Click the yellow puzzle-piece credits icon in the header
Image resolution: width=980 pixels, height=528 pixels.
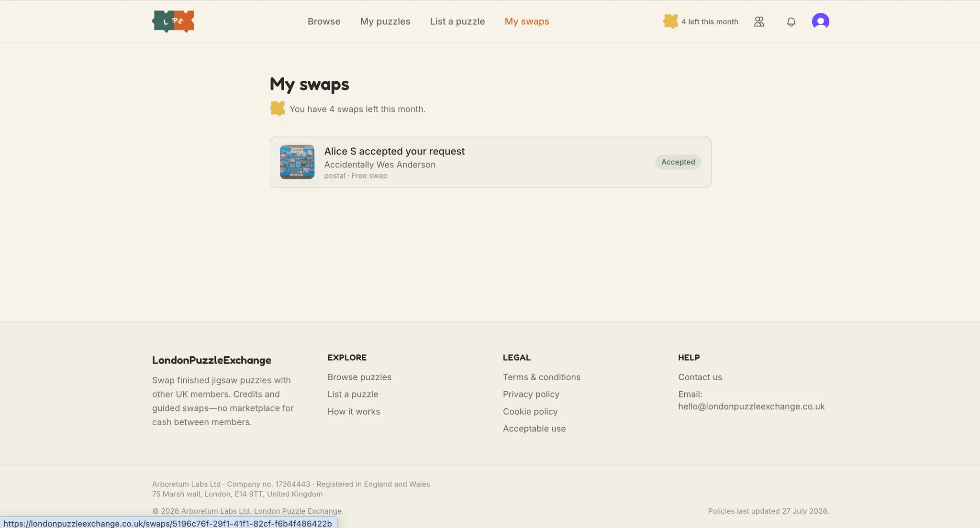(670, 22)
